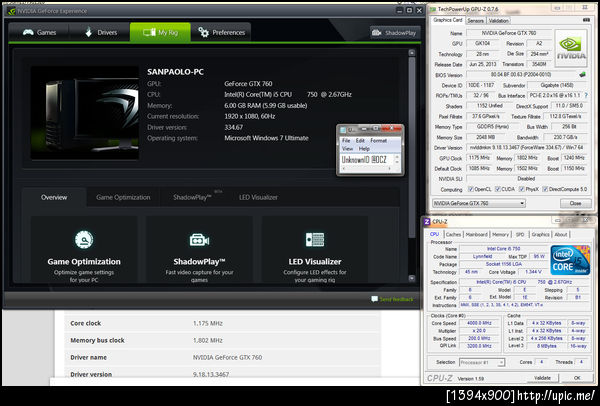Open the Format menu in the Notepad window
Image resolution: width=600 pixels, height=406 pixels.
tap(378, 140)
